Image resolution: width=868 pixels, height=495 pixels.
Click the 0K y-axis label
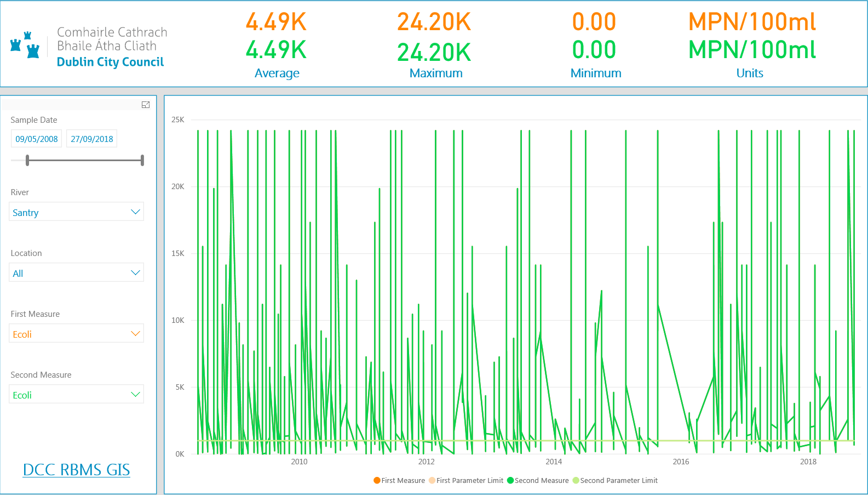point(180,454)
